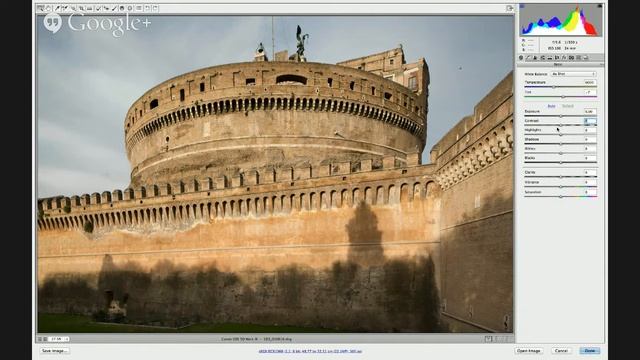640x360 pixels.
Task: Focus the Shadows value field
Action: point(590,140)
